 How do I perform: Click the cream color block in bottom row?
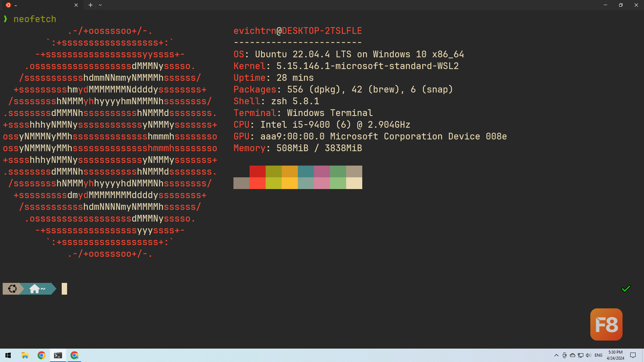pyautogui.click(x=354, y=183)
